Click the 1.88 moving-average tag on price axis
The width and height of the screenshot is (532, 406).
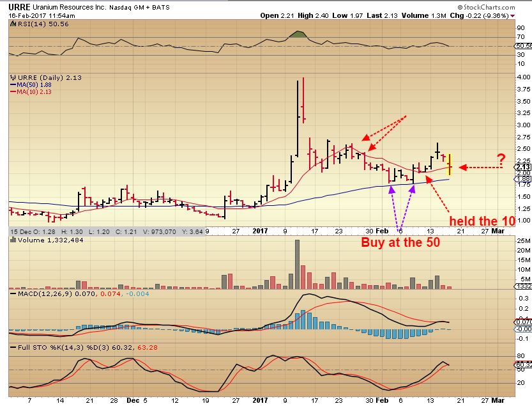click(524, 179)
